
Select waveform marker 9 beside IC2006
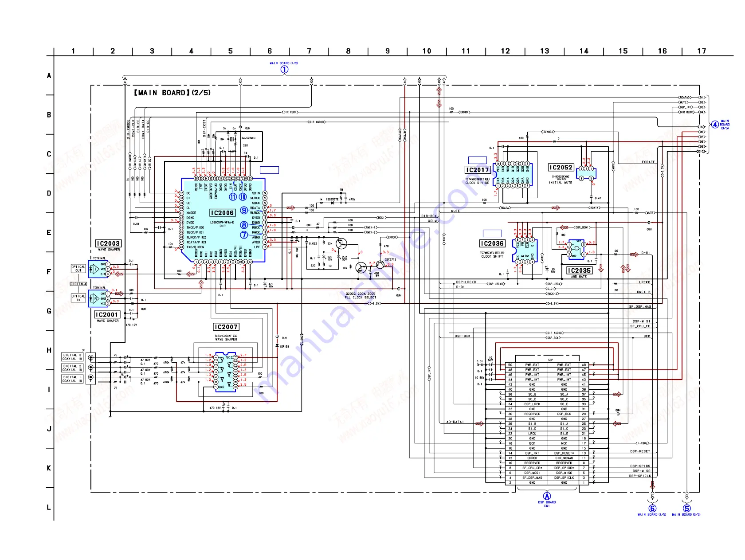click(x=244, y=210)
